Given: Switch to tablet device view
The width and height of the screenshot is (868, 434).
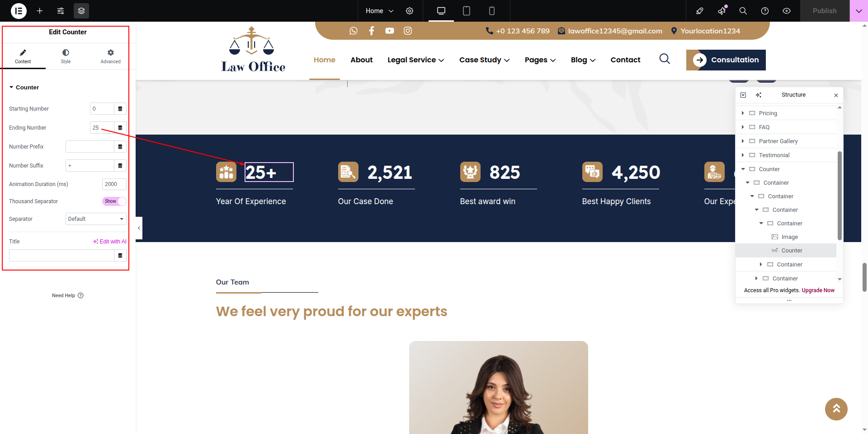Looking at the screenshot, I should pos(467,11).
